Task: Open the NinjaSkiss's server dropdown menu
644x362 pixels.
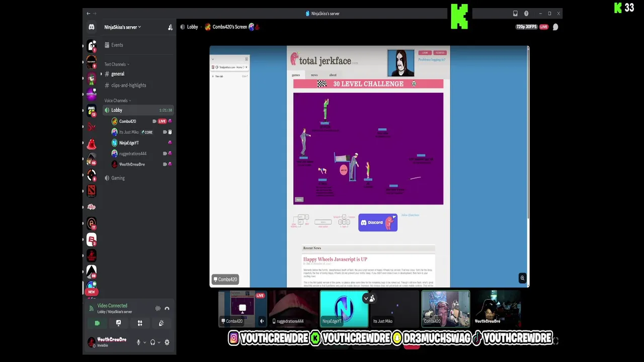Action: 123,27
